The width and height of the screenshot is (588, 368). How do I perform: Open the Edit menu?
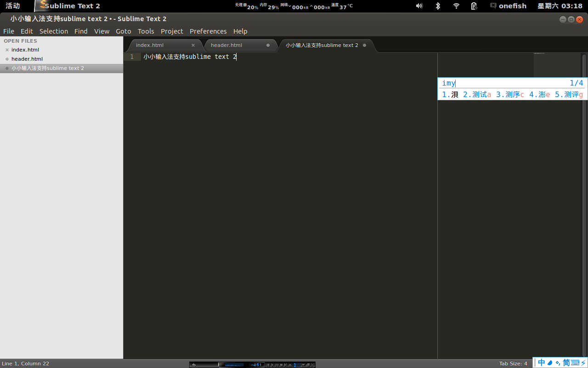27,31
